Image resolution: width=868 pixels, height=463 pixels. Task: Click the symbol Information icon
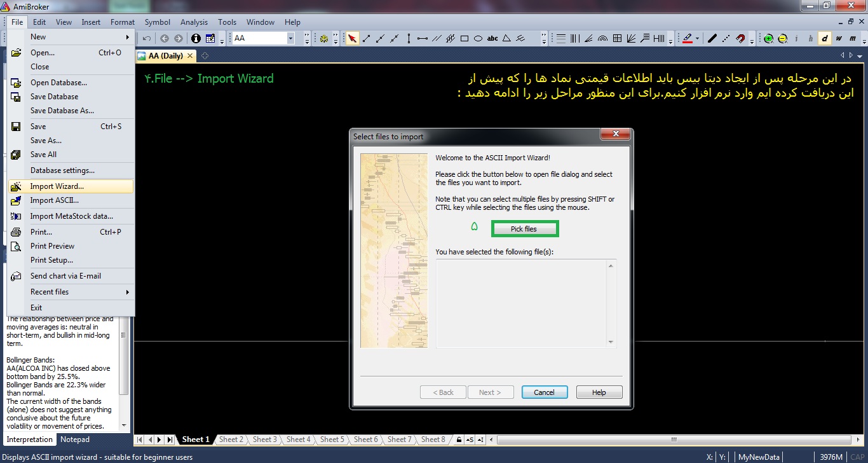point(196,38)
